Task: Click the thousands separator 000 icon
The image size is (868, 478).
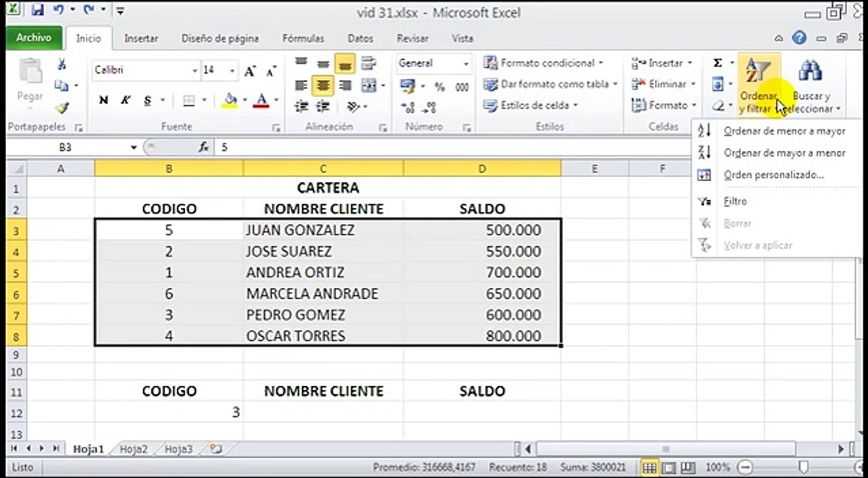Action: [462, 86]
